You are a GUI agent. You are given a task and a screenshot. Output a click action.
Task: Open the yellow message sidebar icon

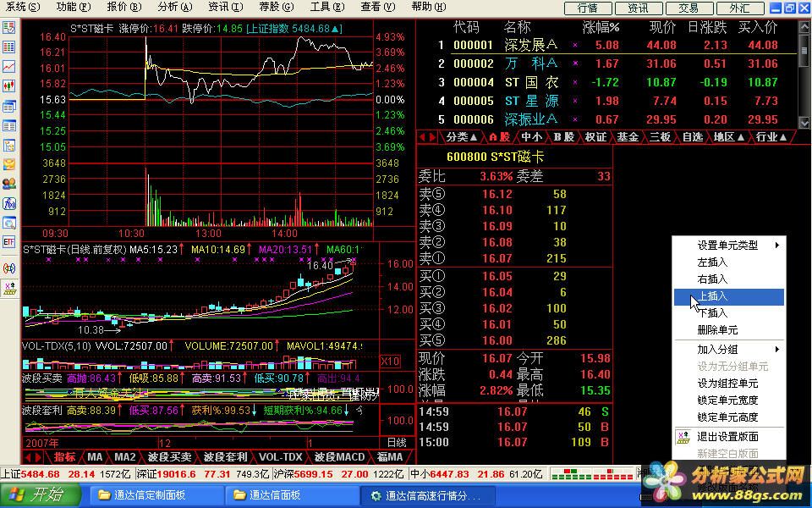(x=8, y=164)
